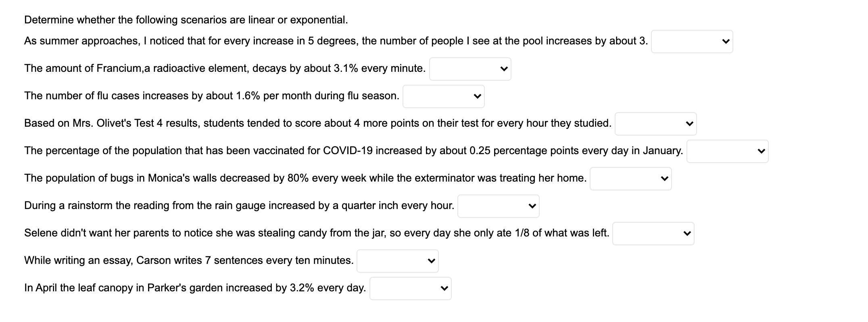Click the chevron beside the flu season question

tap(476, 96)
